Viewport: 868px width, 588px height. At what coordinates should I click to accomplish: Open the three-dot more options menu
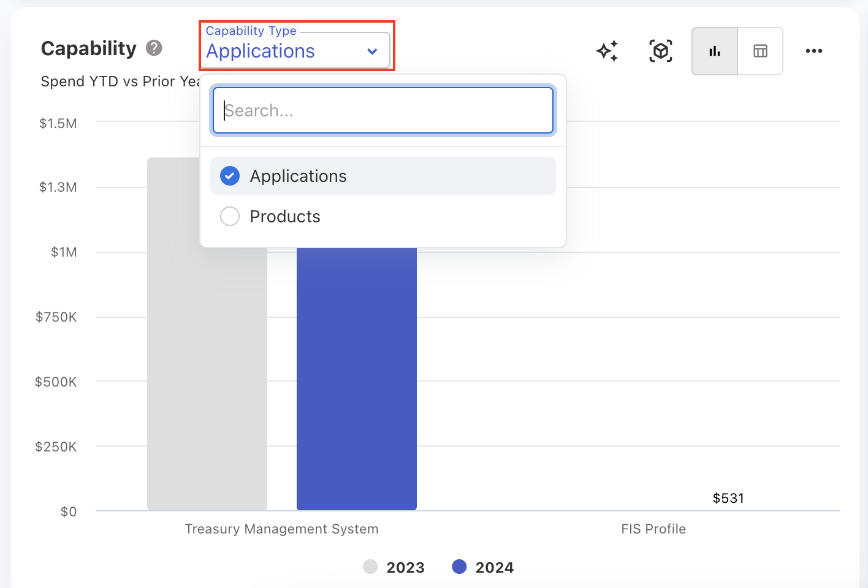tap(813, 51)
